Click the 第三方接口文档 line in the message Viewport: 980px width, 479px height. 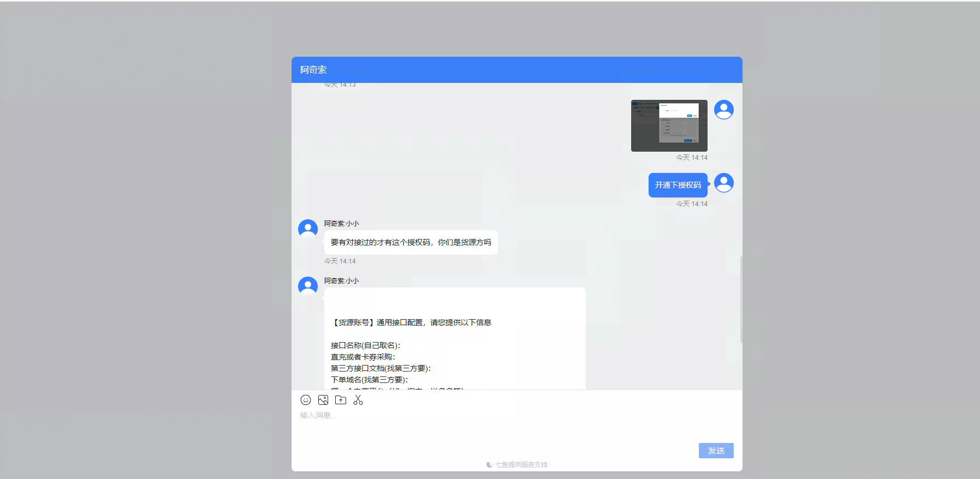pos(381,368)
